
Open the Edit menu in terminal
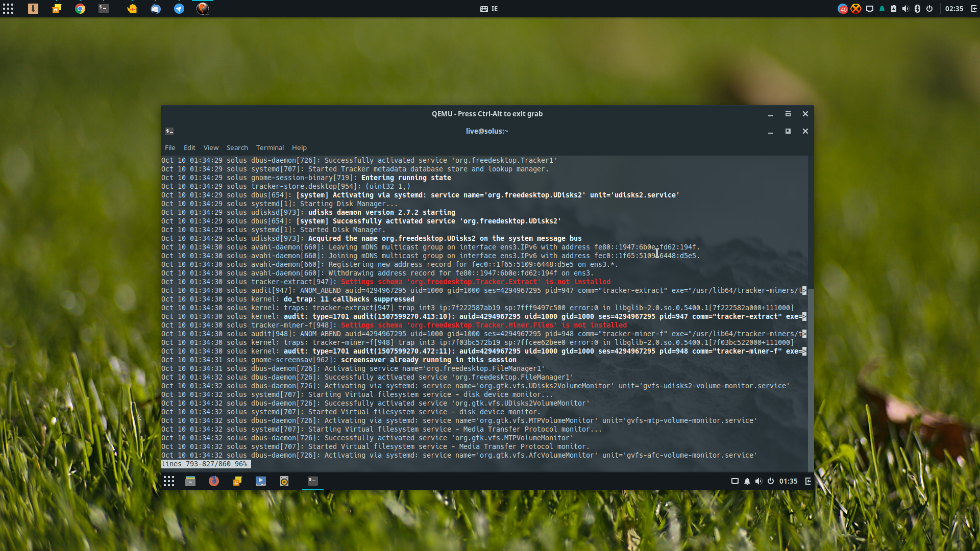[189, 147]
